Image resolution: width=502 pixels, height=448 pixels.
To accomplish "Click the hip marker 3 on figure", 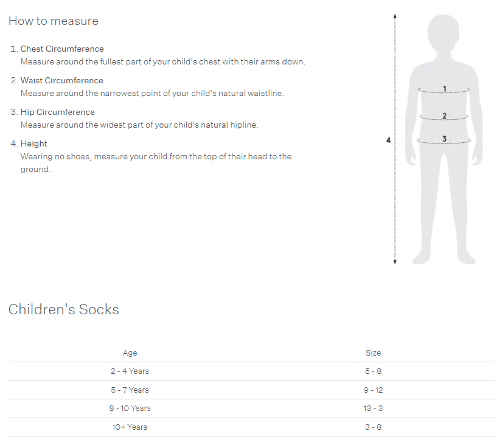I will pyautogui.click(x=444, y=139).
